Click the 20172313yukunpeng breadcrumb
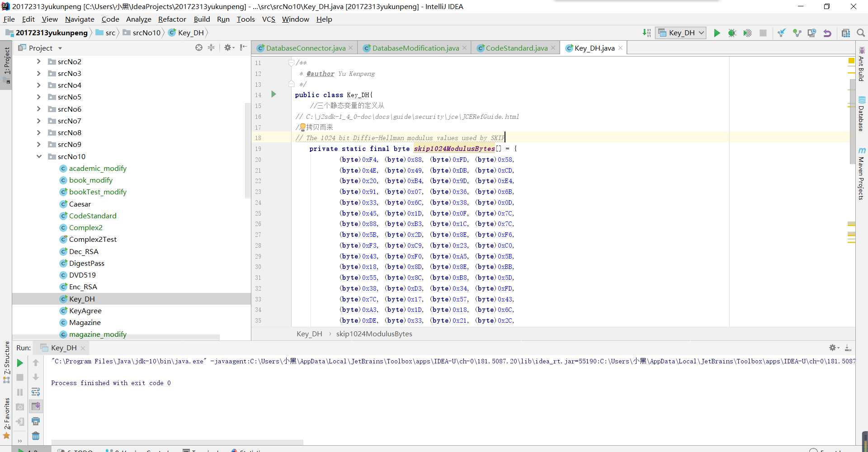 pos(47,33)
